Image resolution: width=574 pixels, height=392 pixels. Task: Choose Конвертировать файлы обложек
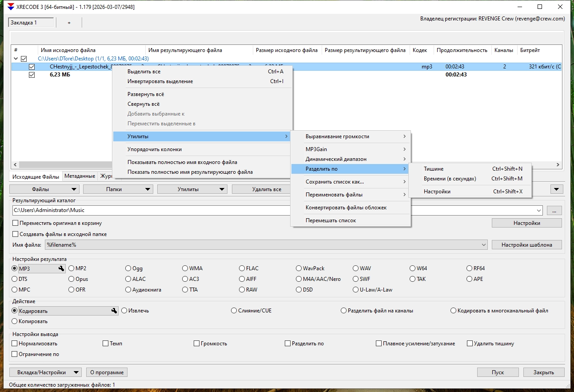(x=351, y=208)
